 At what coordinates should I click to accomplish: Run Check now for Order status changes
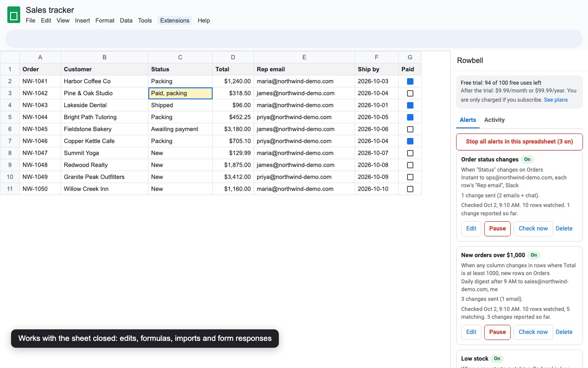pyautogui.click(x=533, y=229)
